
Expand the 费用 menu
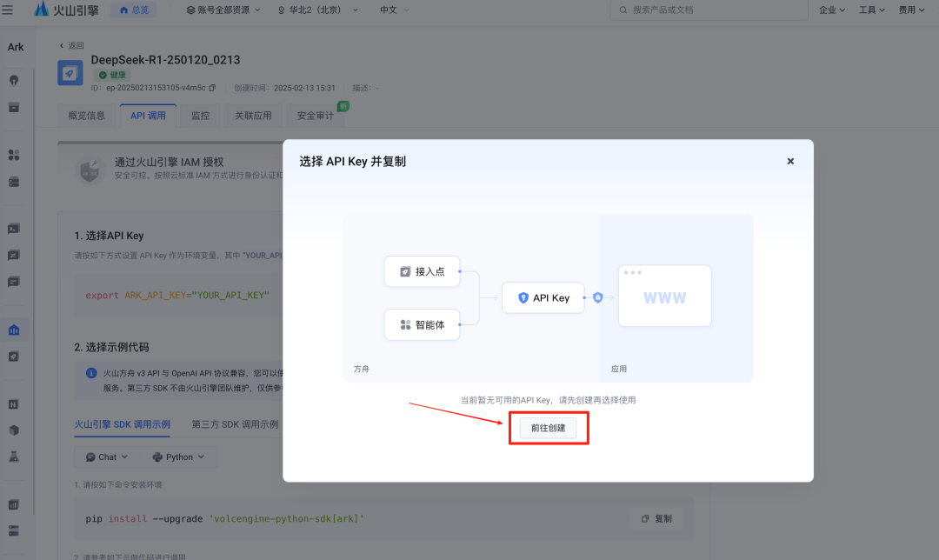[x=911, y=10]
